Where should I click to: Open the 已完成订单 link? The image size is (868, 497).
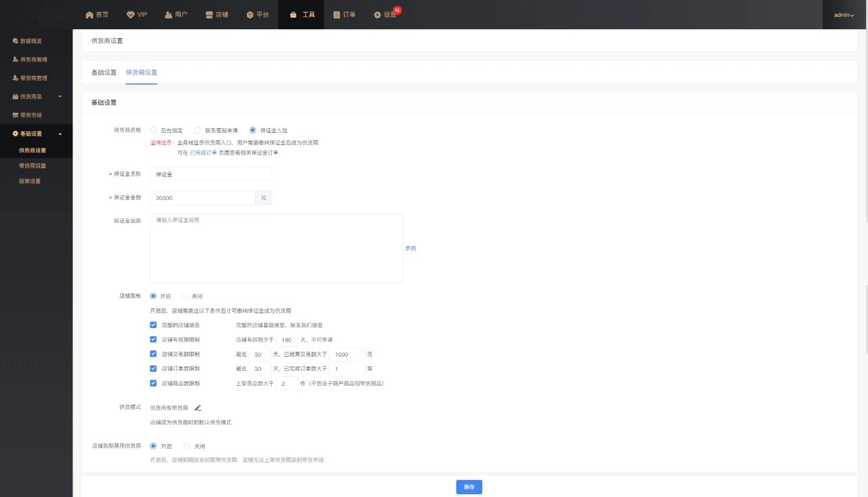pos(203,153)
